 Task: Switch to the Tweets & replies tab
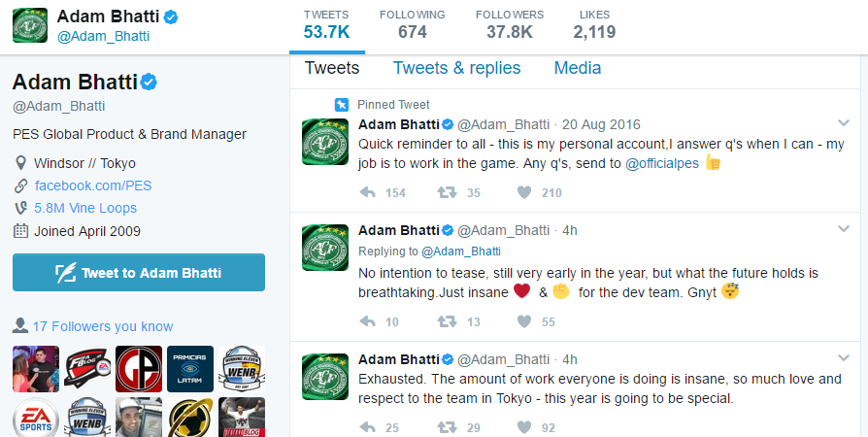coord(456,68)
